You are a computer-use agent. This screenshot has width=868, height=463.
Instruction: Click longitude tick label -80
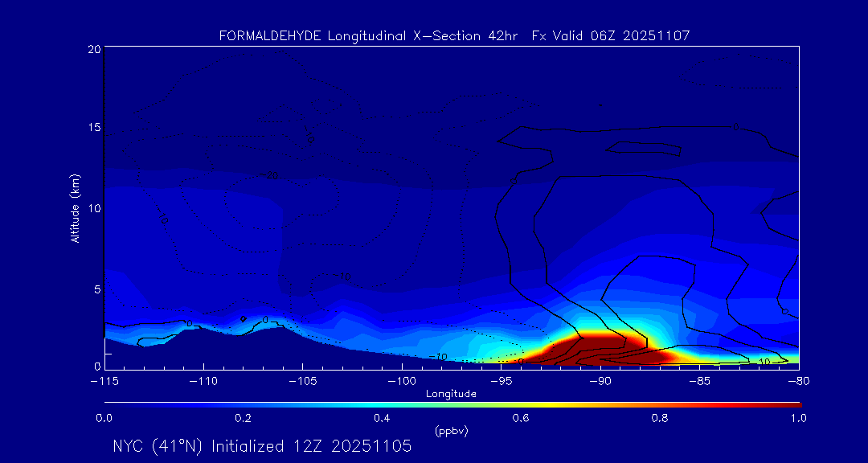(799, 382)
